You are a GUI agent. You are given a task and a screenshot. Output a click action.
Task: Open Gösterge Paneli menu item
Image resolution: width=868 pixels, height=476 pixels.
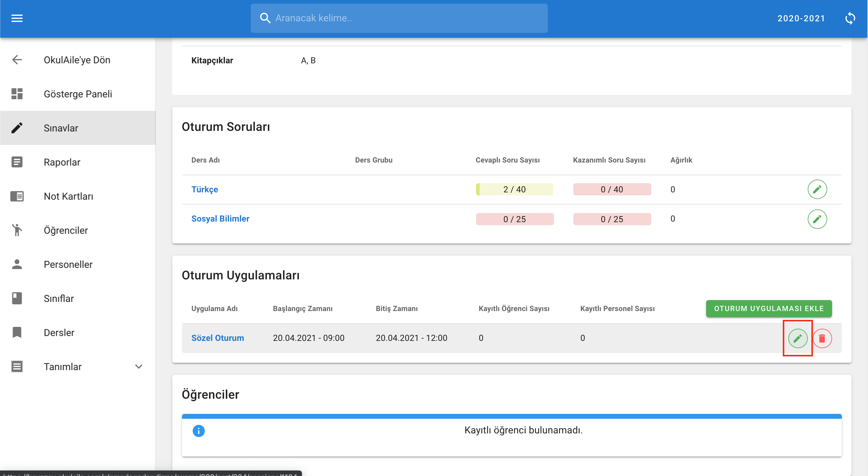click(x=78, y=94)
